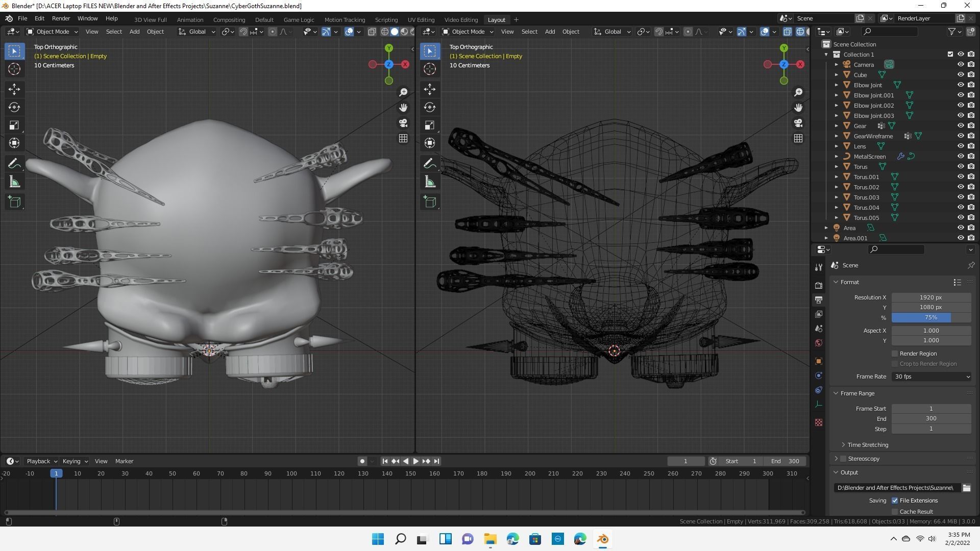Pin the Scene properties with the pin icon

(x=971, y=265)
